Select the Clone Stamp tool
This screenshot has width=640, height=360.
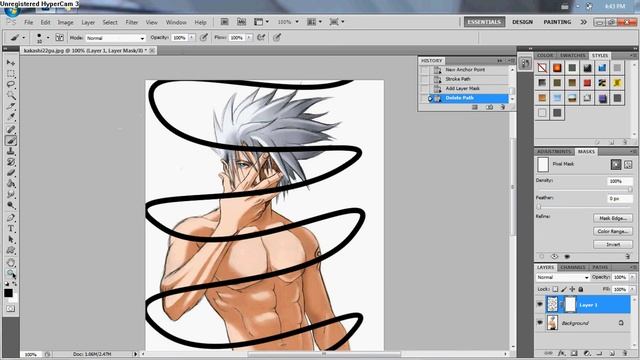click(11, 151)
